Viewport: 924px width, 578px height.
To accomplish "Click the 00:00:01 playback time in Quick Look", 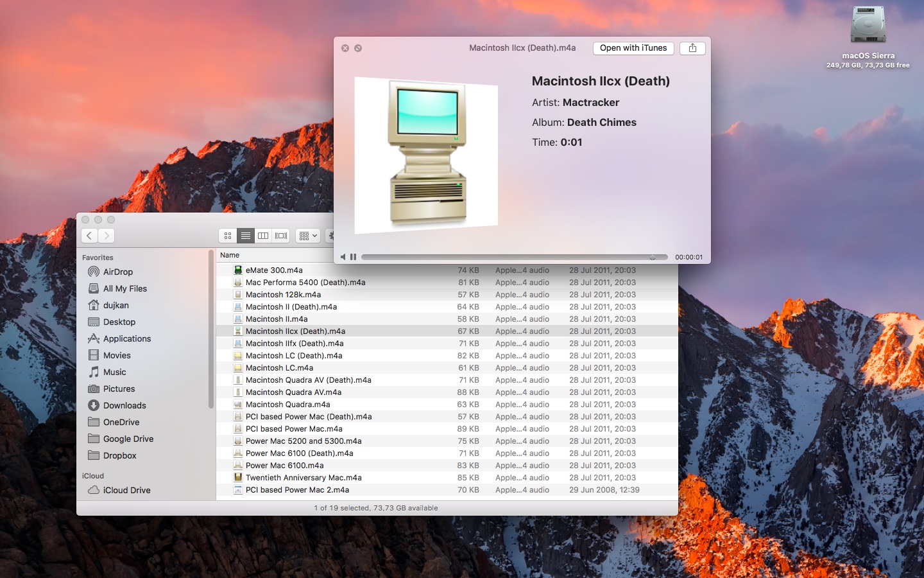I will pos(689,257).
